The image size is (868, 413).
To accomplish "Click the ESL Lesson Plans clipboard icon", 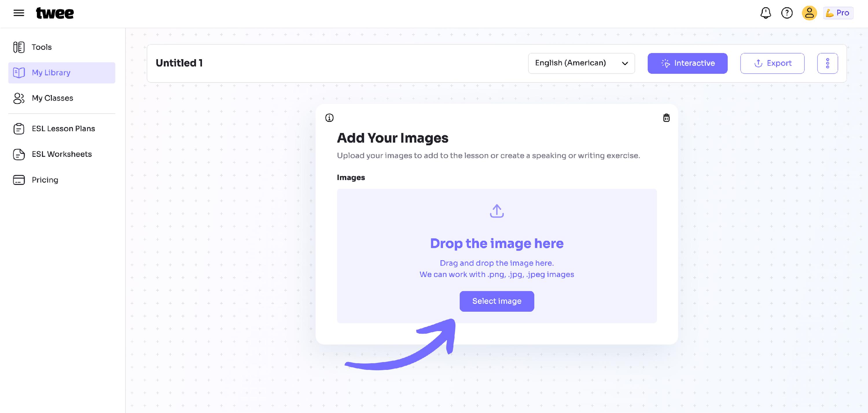I will coord(19,129).
